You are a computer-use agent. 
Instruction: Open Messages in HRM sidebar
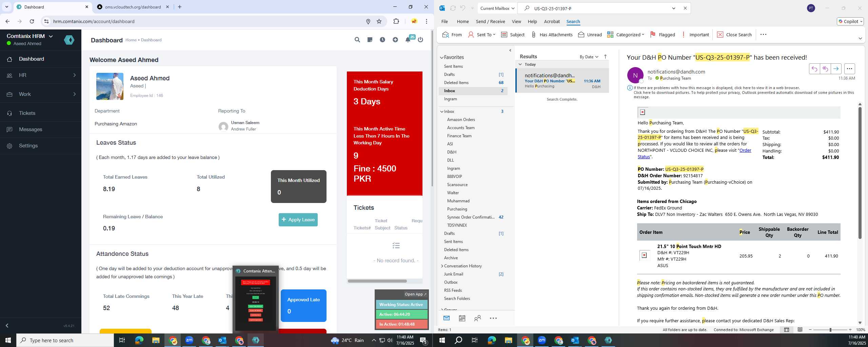(x=41, y=129)
